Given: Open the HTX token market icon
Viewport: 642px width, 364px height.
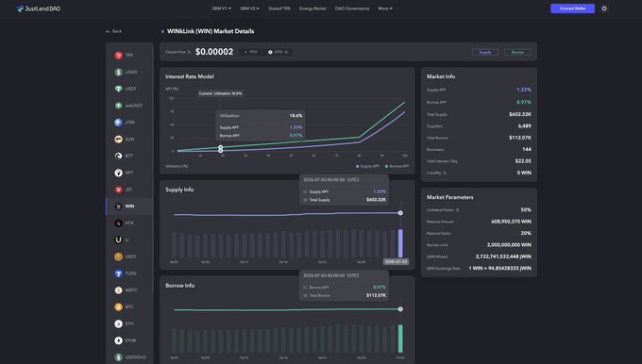Looking at the screenshot, I should [118, 223].
